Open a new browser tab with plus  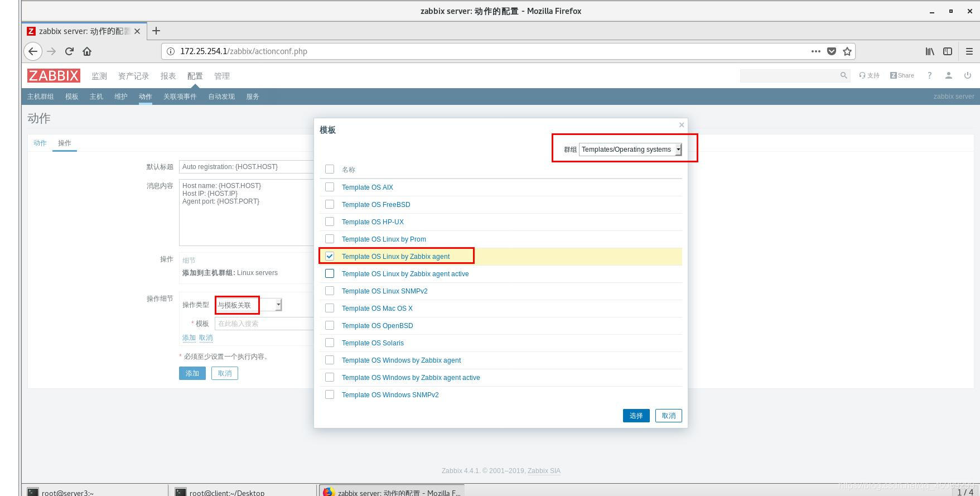(x=156, y=31)
